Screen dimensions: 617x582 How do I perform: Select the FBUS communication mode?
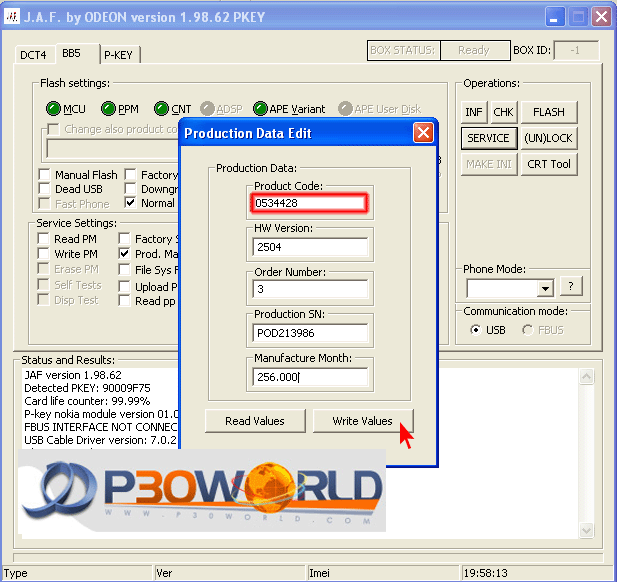[528, 330]
